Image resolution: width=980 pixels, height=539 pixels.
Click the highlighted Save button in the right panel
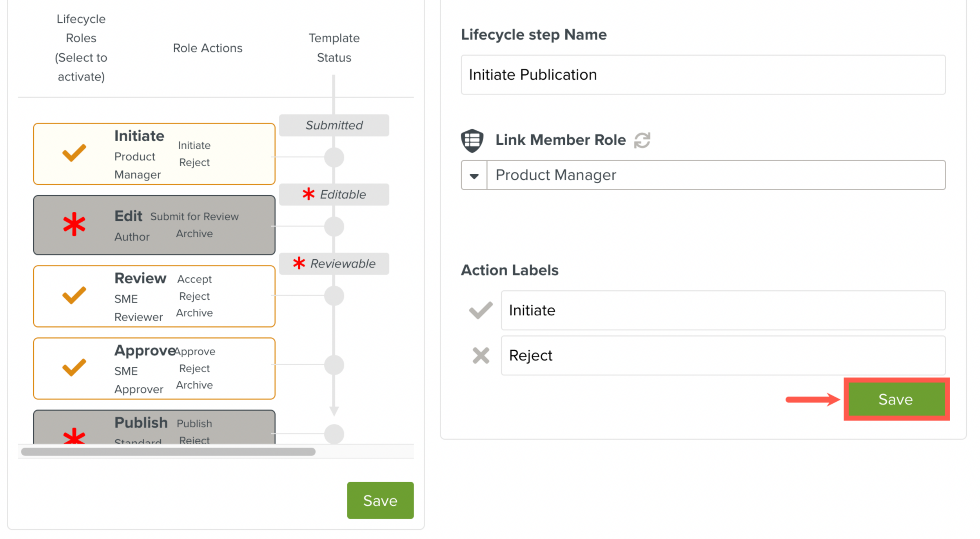point(897,399)
